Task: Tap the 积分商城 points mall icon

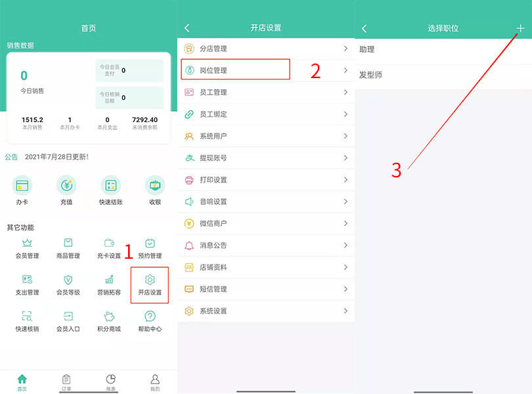Action: pos(109,317)
